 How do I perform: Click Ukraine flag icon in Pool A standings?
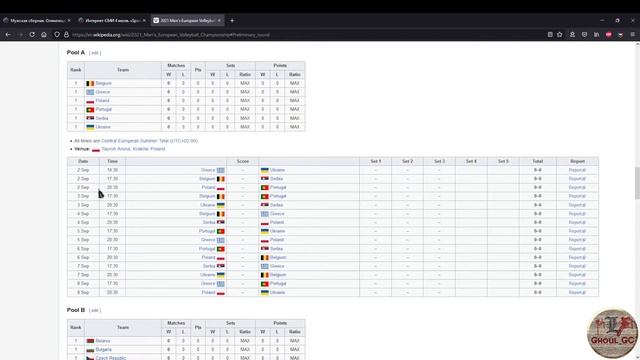tap(90, 127)
